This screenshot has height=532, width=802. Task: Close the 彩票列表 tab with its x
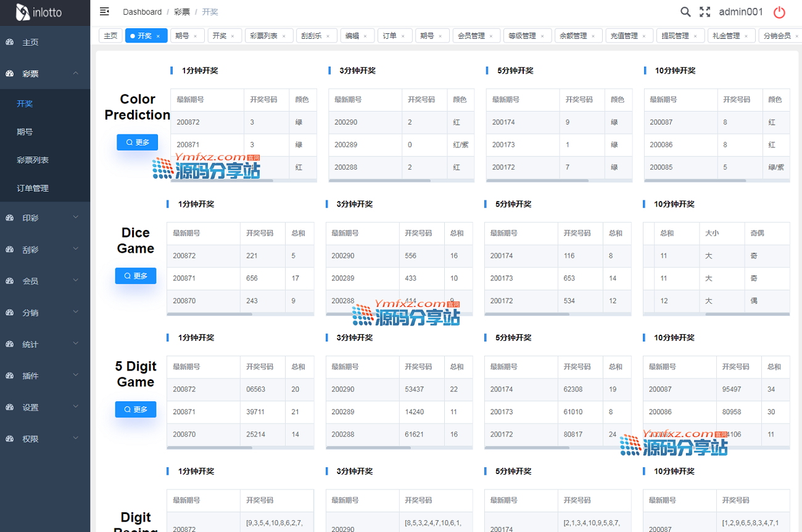[x=284, y=36]
